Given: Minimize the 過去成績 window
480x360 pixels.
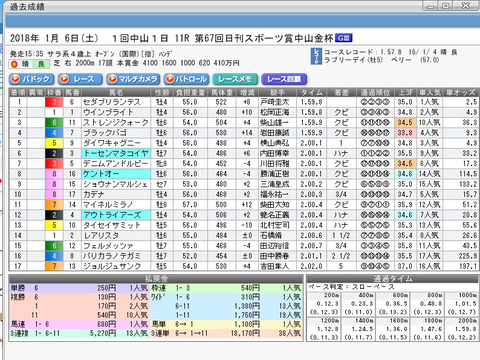Looking at the screenshot, I should point(430,5).
